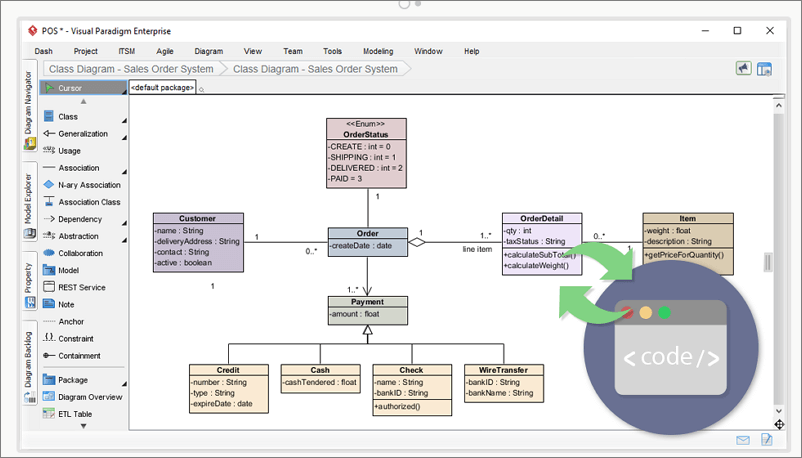Select the Customer class box
The image size is (802, 458).
198,243
